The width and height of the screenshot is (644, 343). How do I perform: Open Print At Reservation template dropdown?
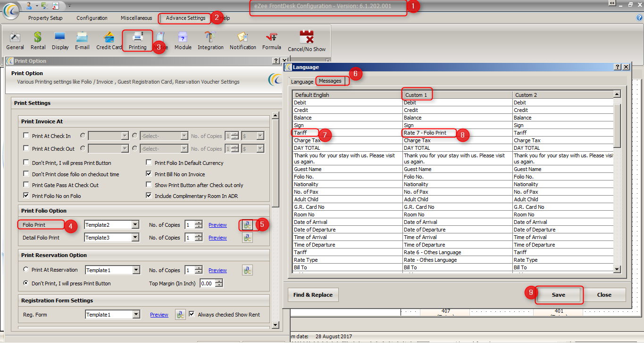[x=136, y=270]
